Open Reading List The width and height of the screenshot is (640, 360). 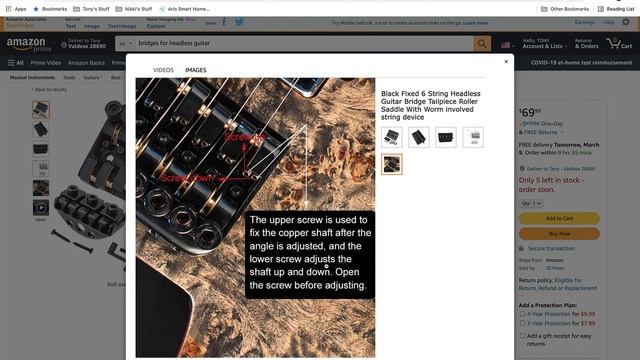click(616, 9)
